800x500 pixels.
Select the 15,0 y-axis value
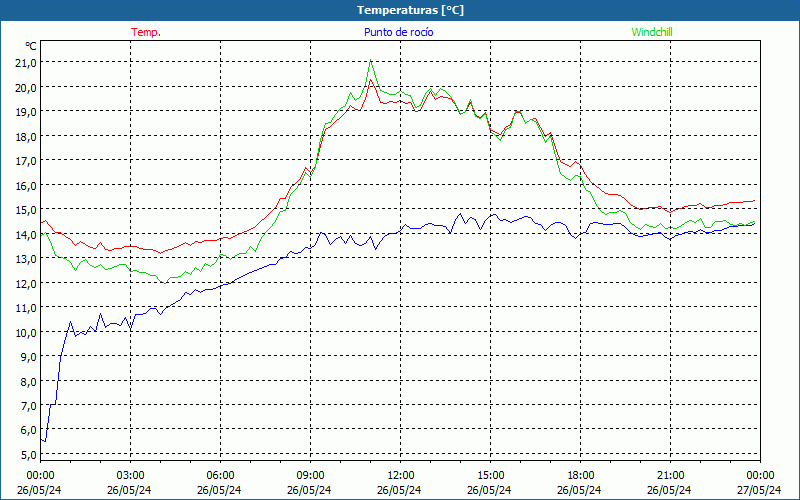coord(25,209)
